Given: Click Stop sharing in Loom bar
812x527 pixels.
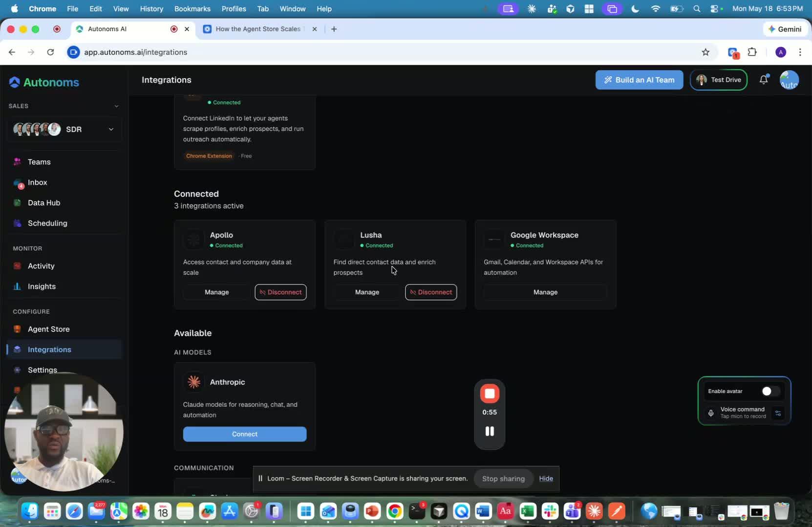Looking at the screenshot, I should (503, 479).
